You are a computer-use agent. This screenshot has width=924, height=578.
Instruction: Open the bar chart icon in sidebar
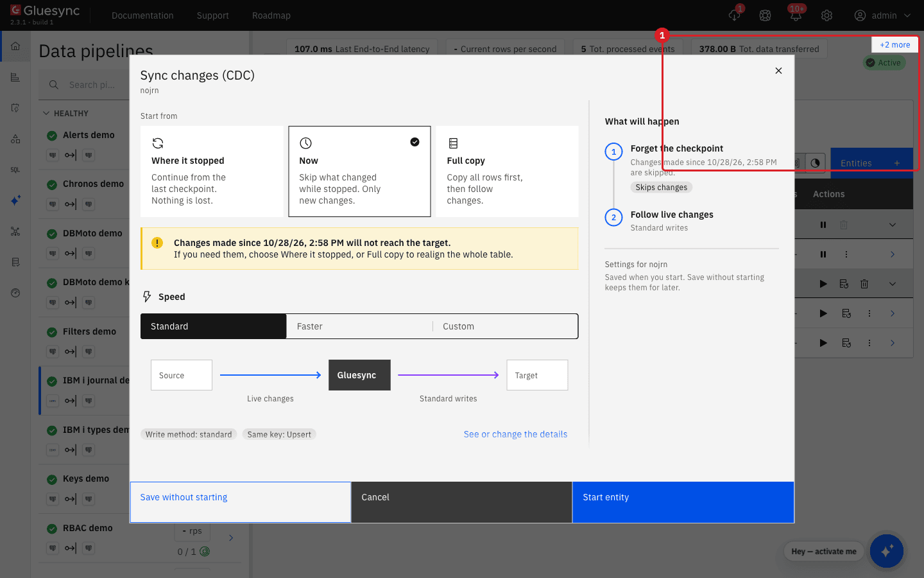[x=15, y=77]
